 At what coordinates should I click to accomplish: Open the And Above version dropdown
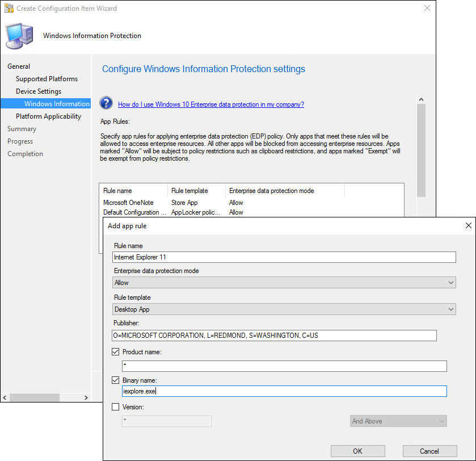[x=398, y=421]
